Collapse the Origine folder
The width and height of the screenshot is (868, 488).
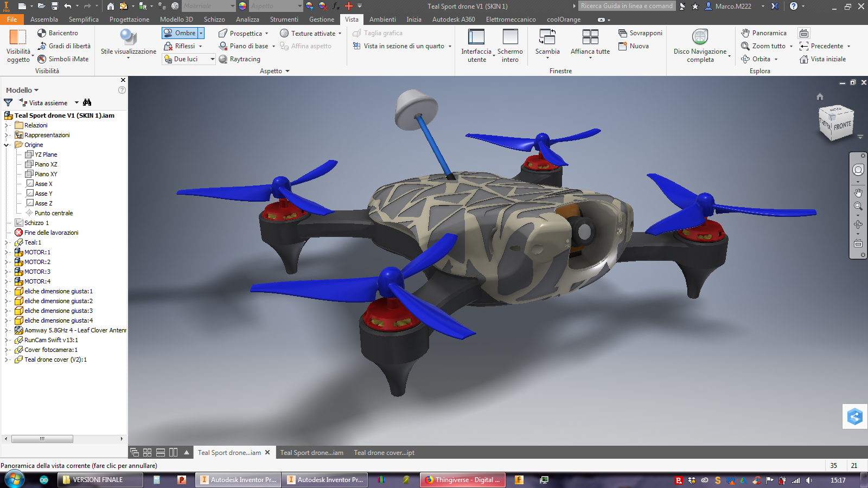point(7,145)
